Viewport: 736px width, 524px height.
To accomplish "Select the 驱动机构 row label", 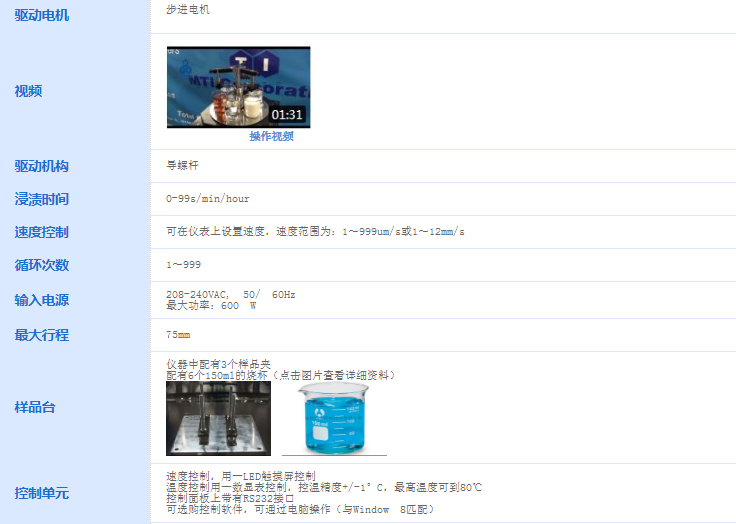I will [42, 166].
